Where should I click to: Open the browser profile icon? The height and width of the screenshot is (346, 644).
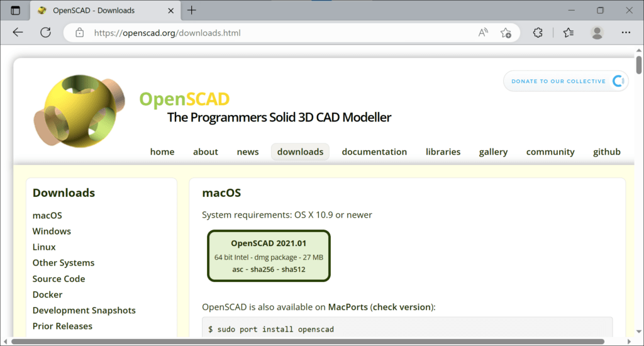(597, 33)
